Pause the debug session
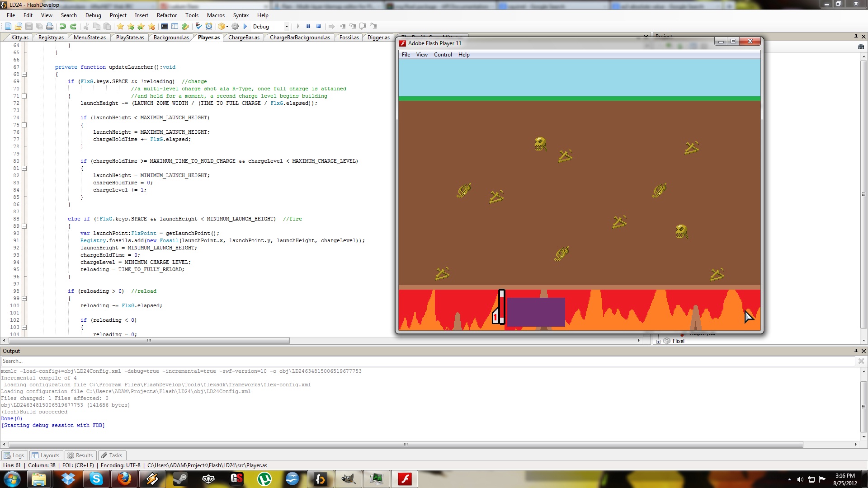 click(x=308, y=27)
